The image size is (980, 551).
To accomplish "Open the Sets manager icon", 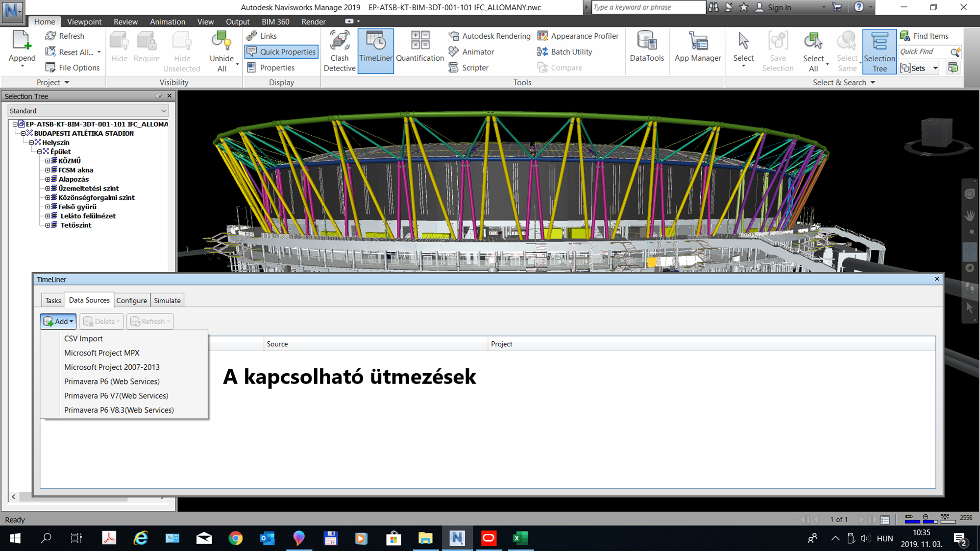I will (x=953, y=68).
